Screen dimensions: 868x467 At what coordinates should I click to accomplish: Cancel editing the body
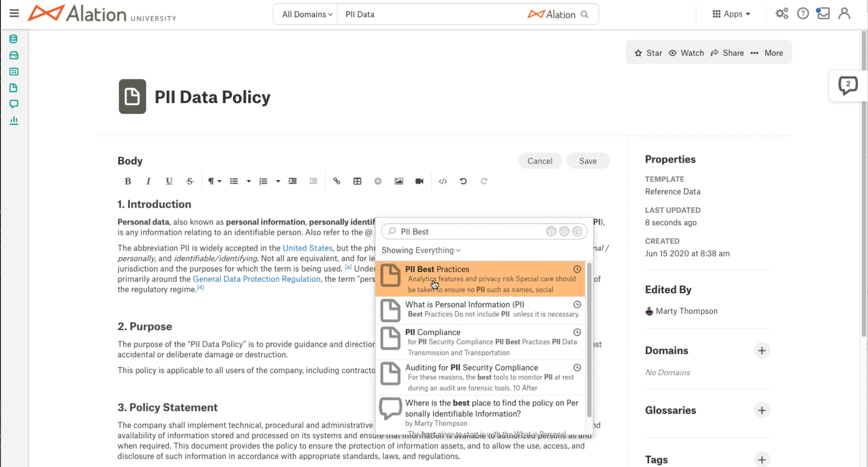click(x=540, y=161)
